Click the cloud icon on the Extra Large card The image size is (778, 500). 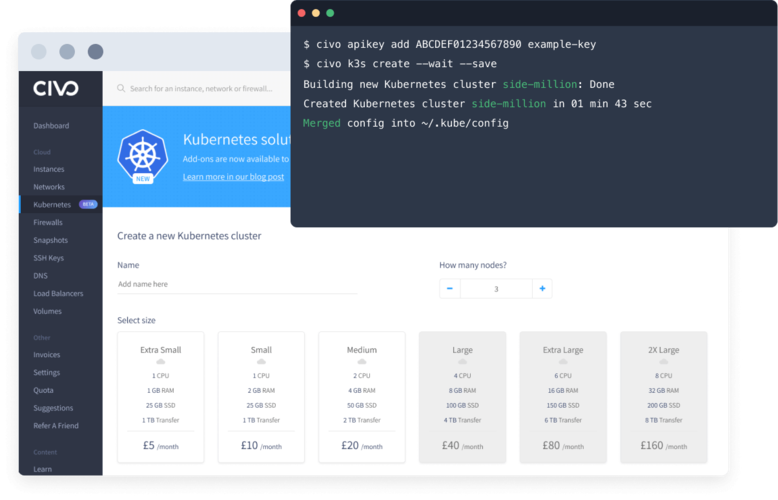click(563, 362)
